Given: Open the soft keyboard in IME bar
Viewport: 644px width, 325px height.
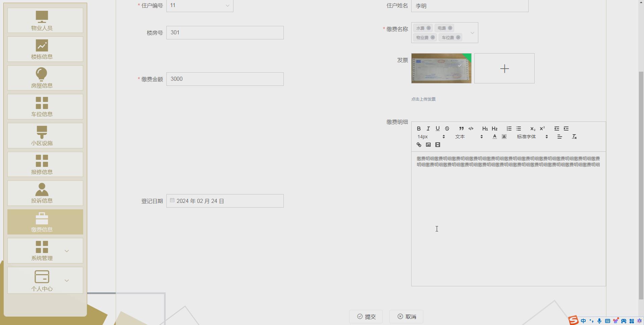Looking at the screenshot, I should (607, 321).
